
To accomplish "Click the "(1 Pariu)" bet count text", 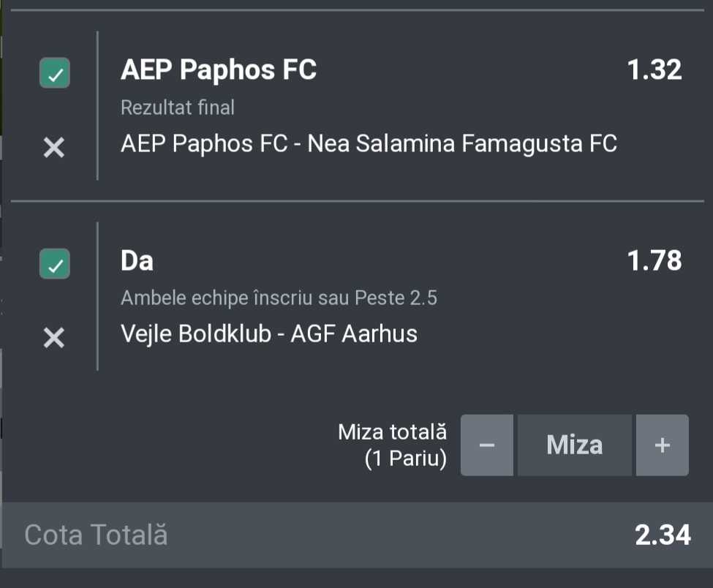I will point(405,461).
